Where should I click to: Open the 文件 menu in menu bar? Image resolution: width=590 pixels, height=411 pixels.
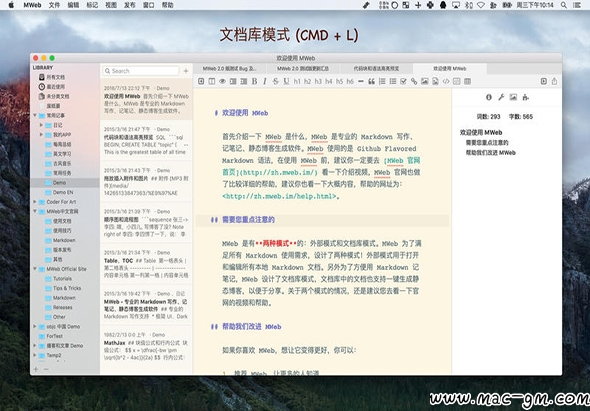click(54, 5)
